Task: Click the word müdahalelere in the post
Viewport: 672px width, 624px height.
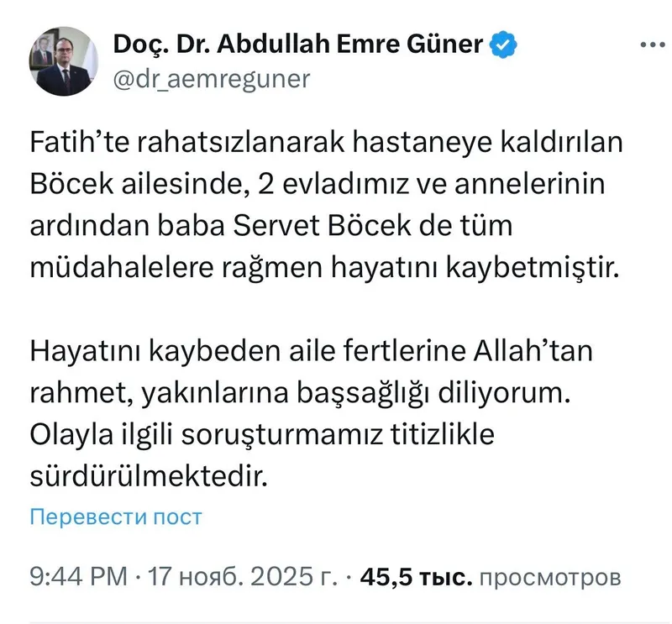Action: (122, 267)
